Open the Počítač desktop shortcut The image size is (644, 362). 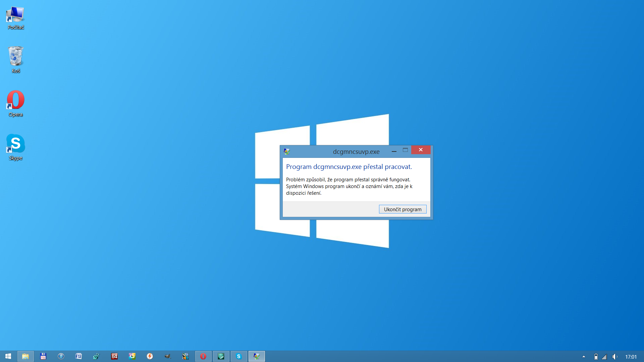(15, 18)
